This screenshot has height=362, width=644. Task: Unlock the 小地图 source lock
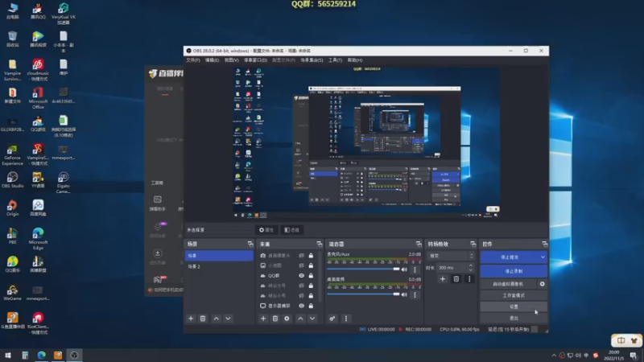[311, 265]
